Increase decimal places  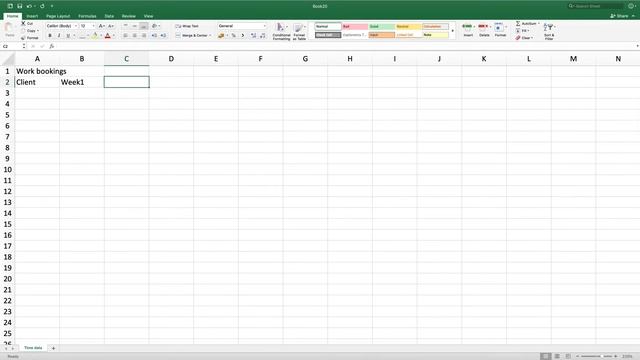tap(253, 36)
